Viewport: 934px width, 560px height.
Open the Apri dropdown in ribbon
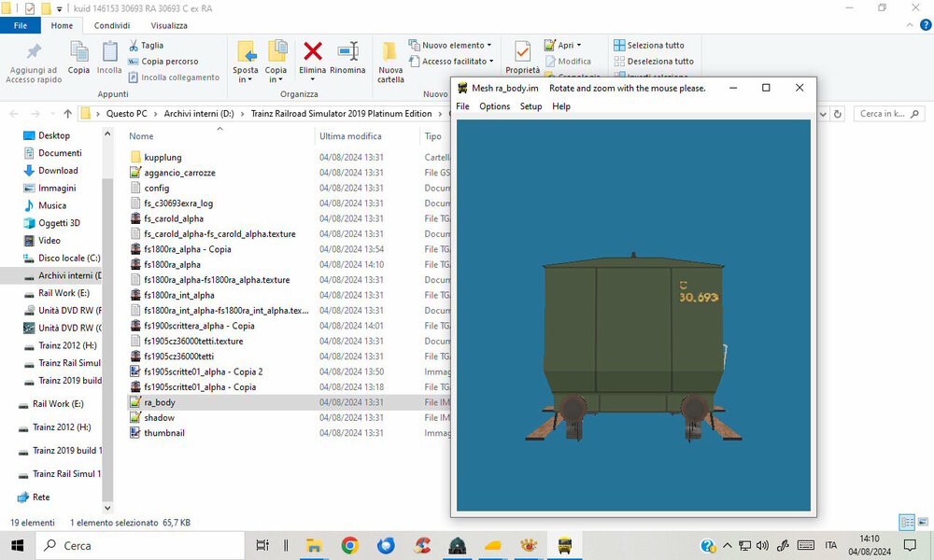tap(562, 45)
